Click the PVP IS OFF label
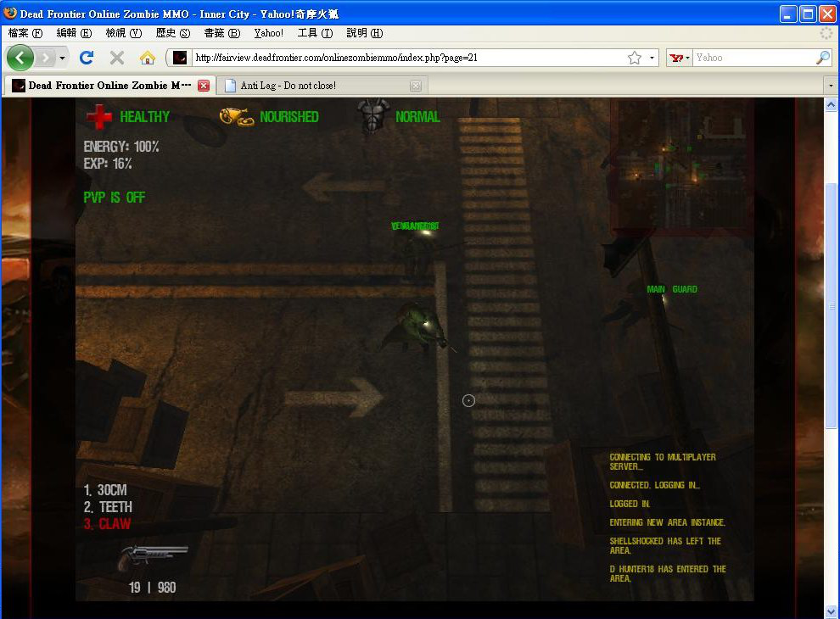Image resolution: width=840 pixels, height=619 pixels. coord(114,198)
